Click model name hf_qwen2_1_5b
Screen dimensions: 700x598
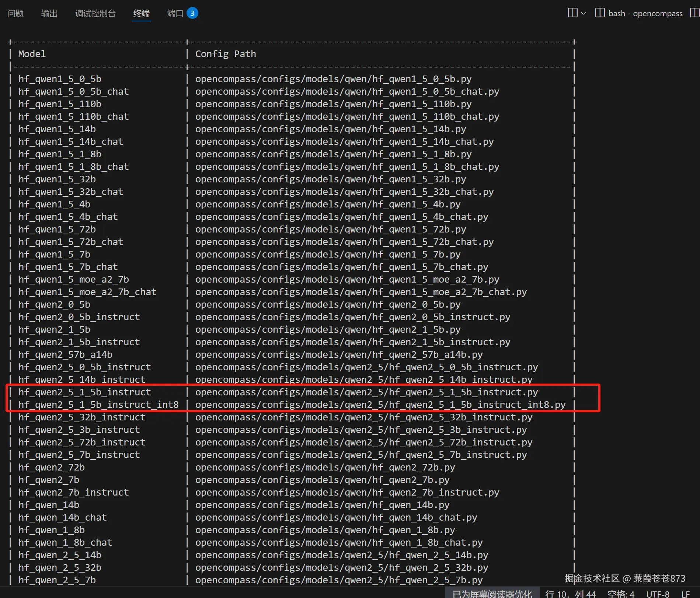54,329
